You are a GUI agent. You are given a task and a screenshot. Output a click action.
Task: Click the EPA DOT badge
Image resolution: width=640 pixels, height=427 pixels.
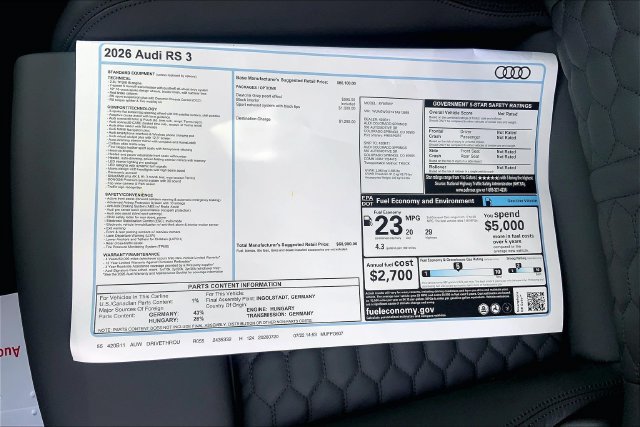(367, 200)
